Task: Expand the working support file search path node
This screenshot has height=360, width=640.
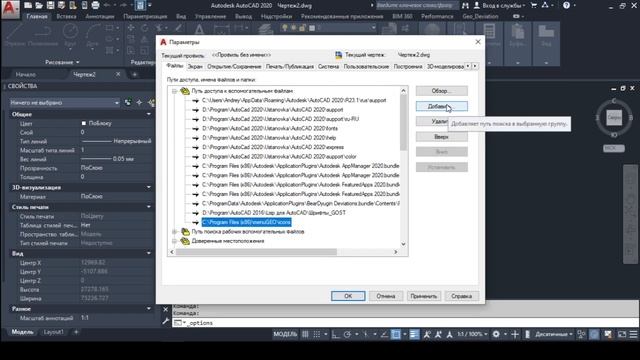Action: point(175,231)
